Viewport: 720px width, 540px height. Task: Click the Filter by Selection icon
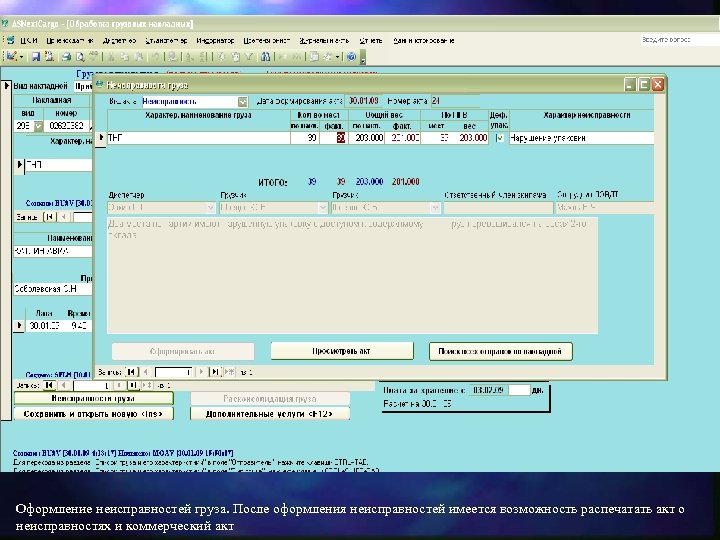(221, 56)
